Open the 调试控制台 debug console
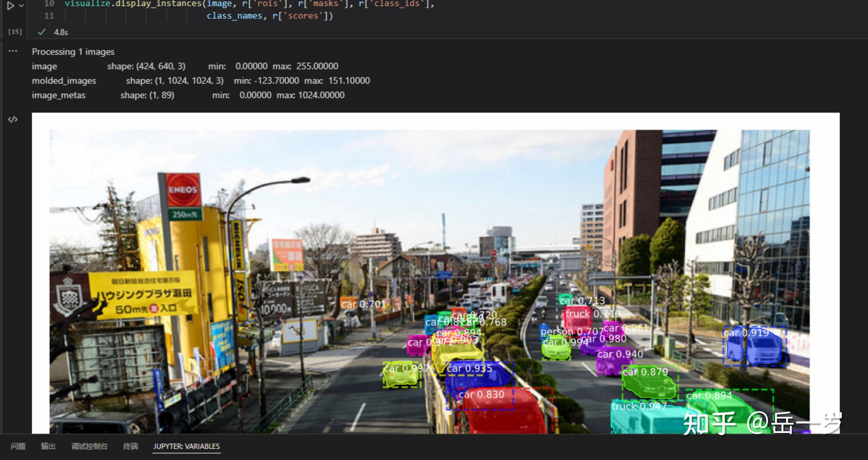The width and height of the screenshot is (868, 460). pos(90,446)
